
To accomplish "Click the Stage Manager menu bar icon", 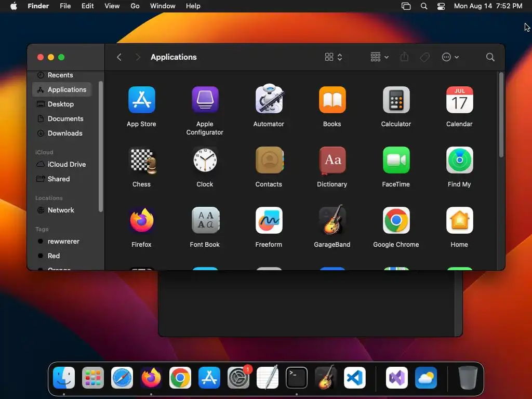I will tap(406, 6).
